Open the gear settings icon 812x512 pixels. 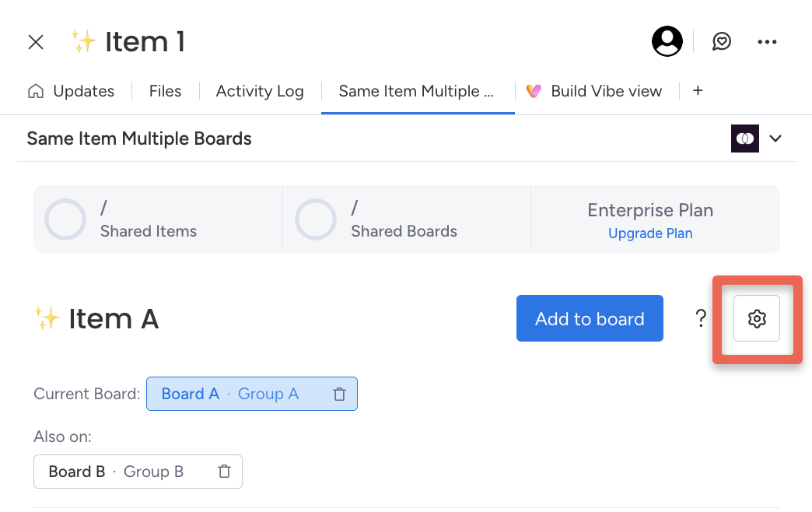click(757, 318)
